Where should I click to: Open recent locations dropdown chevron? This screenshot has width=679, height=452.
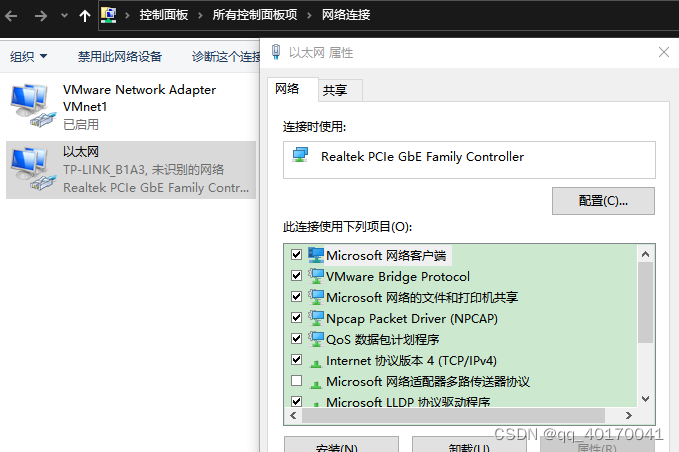(65, 16)
